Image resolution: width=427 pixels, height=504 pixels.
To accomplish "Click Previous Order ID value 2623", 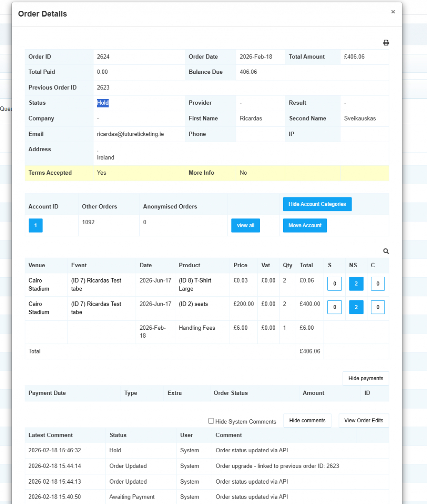I will (x=103, y=88).
